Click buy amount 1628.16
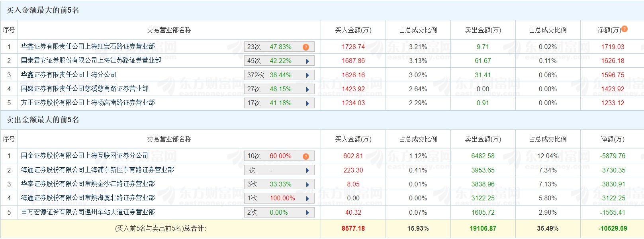 coord(353,75)
